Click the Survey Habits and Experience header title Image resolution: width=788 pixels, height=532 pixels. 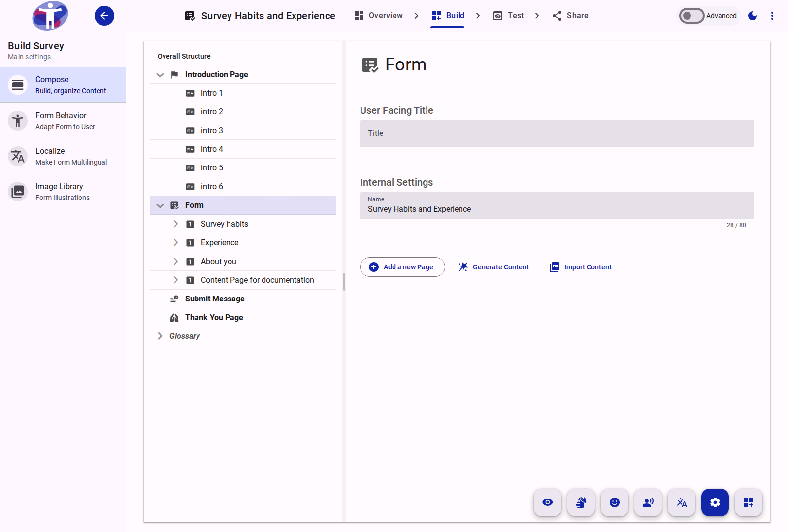point(268,16)
